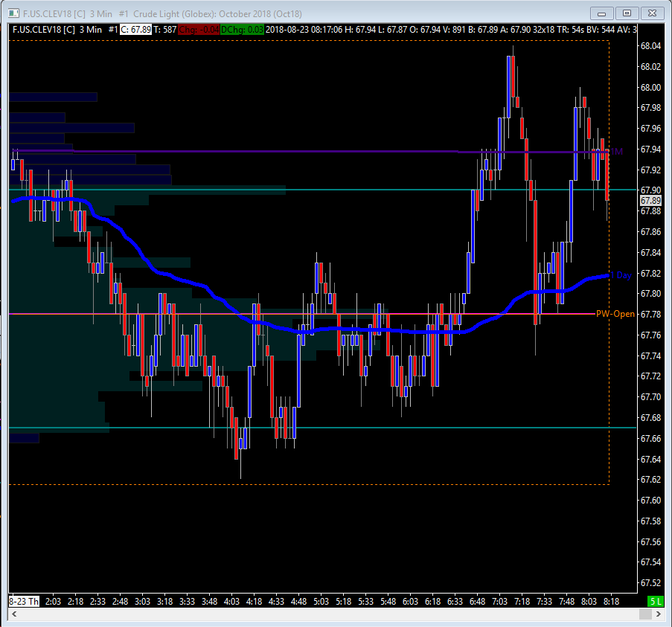Click the 2:03 time axis label
The width and height of the screenshot is (672, 627).
(53, 601)
